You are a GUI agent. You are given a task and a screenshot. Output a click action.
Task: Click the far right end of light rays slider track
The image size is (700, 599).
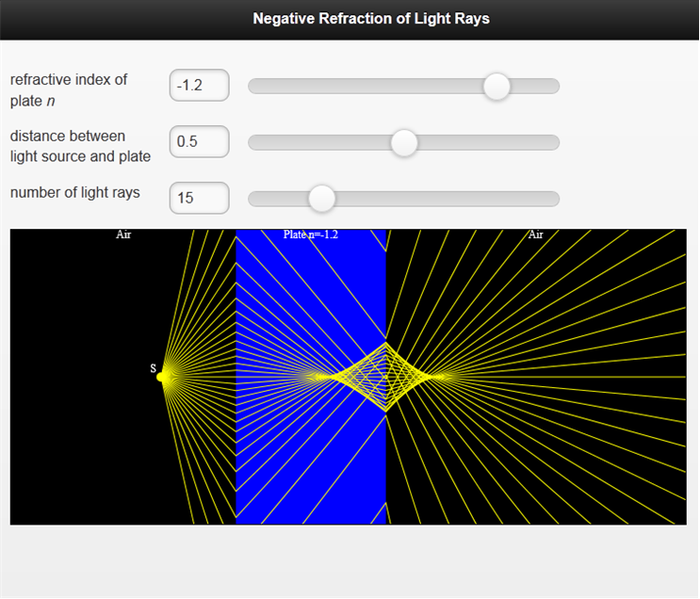(554, 198)
